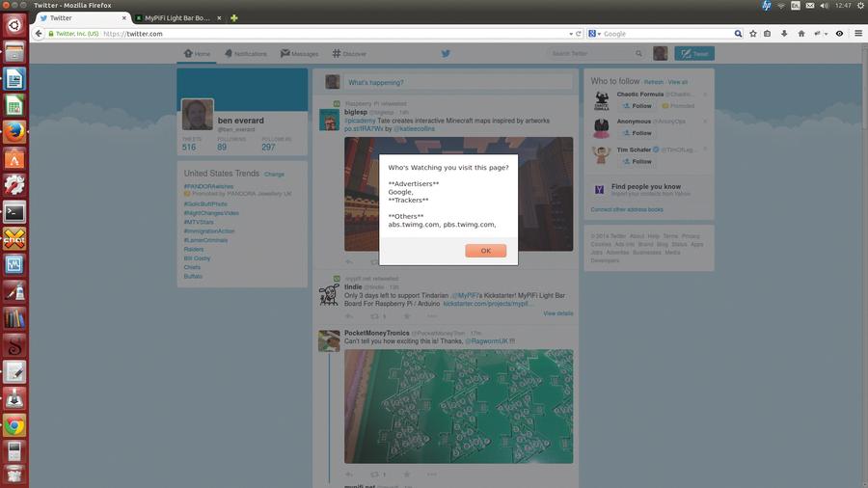The width and height of the screenshot is (868, 488).
Task: Change United States Trends location
Action: (274, 175)
